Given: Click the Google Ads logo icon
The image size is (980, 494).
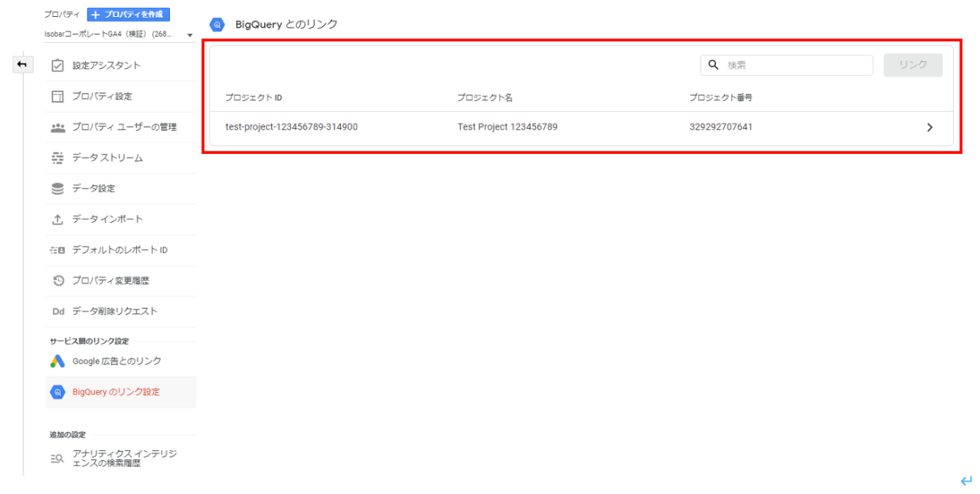Looking at the screenshot, I should coord(57,362).
